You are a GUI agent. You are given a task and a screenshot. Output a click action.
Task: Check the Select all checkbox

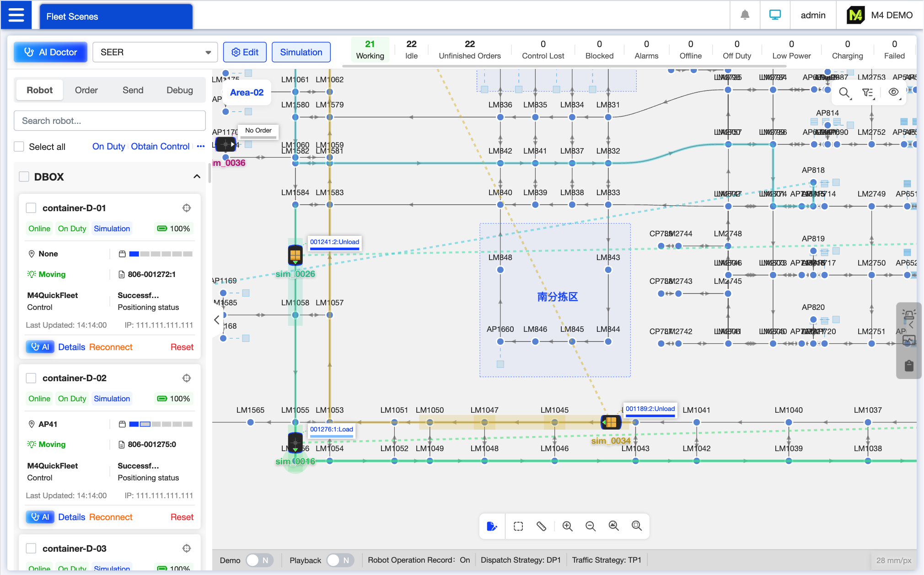[x=19, y=147]
